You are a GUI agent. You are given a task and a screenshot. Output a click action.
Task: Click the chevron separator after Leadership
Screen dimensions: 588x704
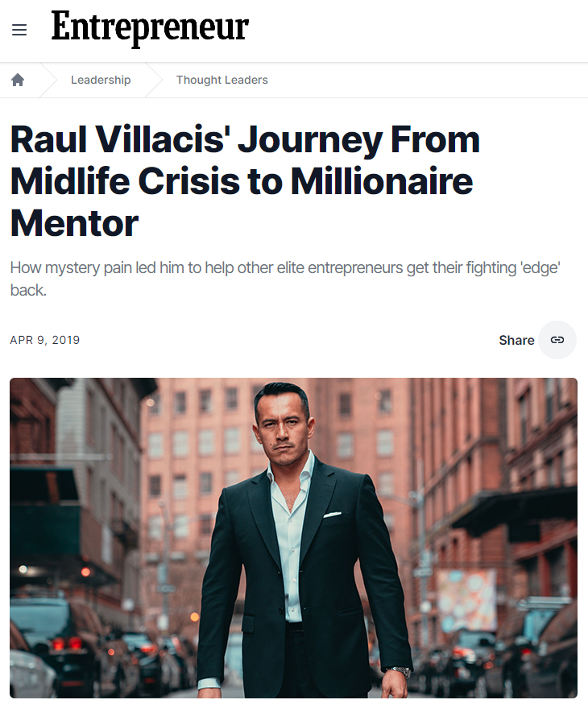(154, 80)
